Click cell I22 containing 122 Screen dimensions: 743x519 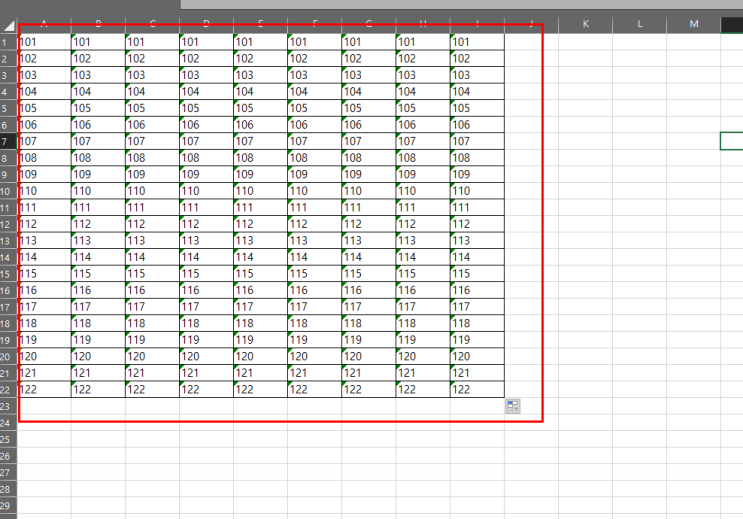click(x=477, y=390)
